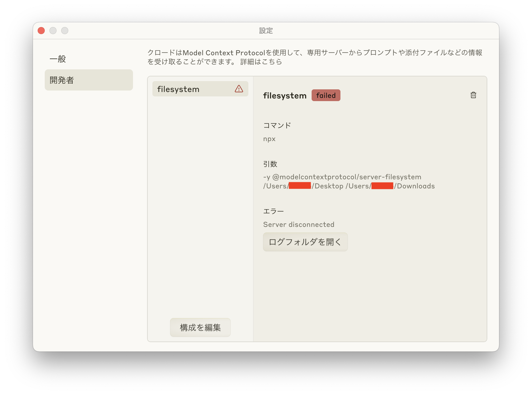Image resolution: width=532 pixels, height=395 pixels.
Task: Click the 構成を編集 button
Action: 200,327
